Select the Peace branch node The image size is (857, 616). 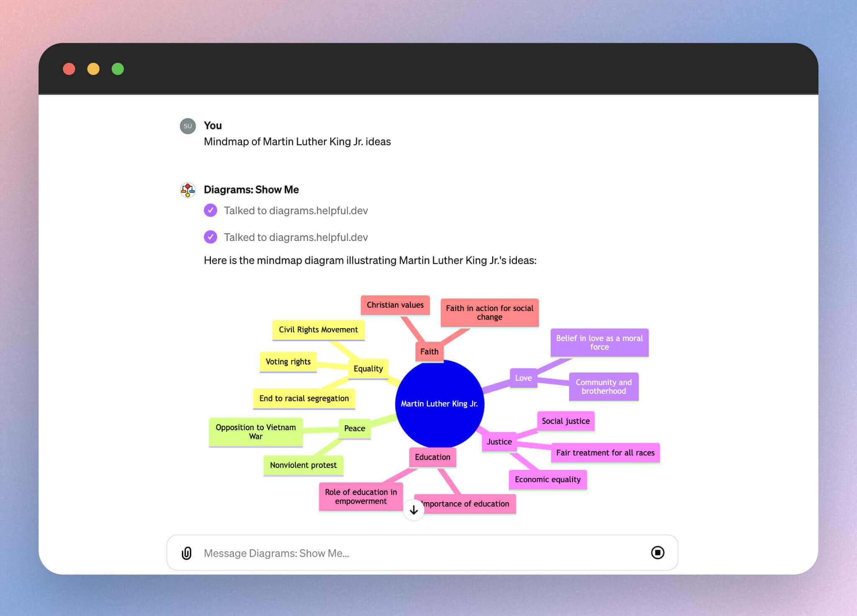pos(354,428)
